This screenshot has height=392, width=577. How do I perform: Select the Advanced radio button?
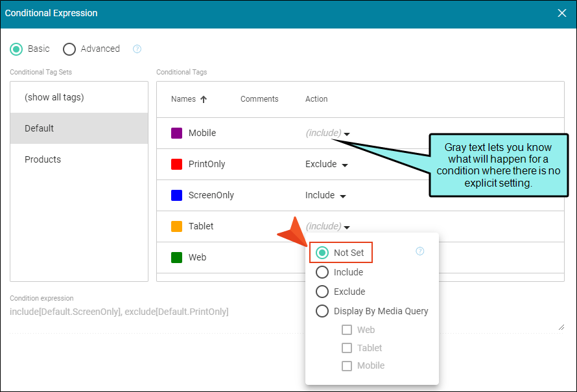pos(69,49)
